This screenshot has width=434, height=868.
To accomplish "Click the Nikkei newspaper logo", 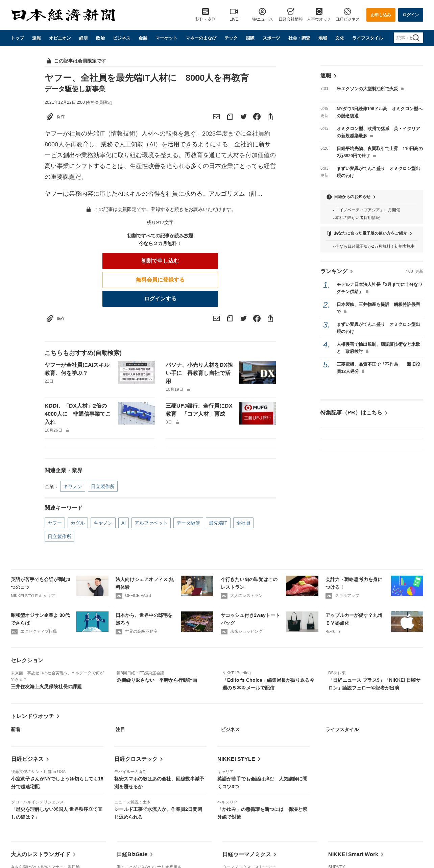I will (x=63, y=15).
